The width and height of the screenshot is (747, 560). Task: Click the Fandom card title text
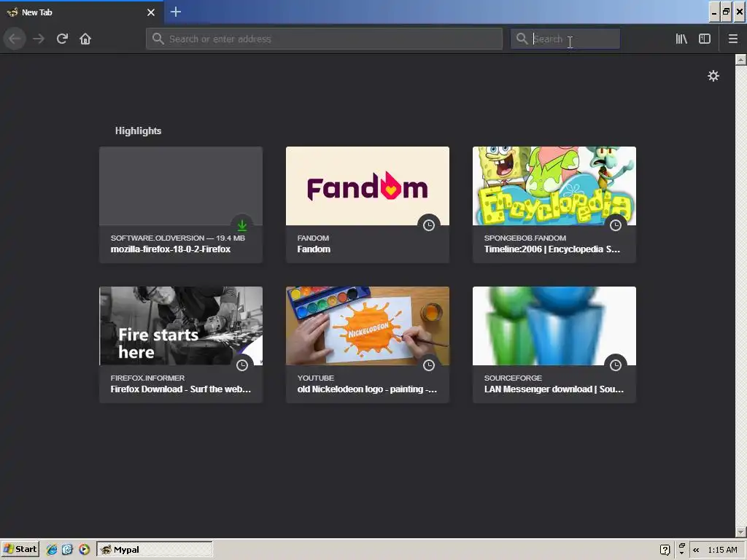[314, 249]
